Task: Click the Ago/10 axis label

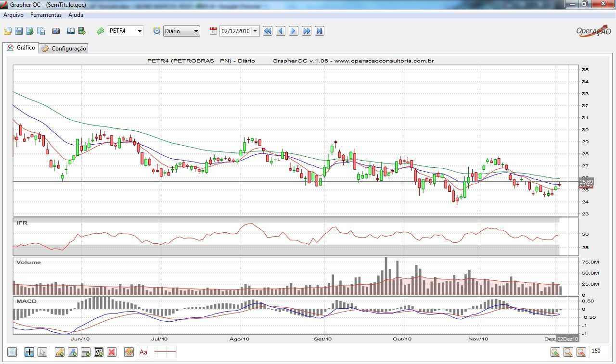Action: coord(240,339)
